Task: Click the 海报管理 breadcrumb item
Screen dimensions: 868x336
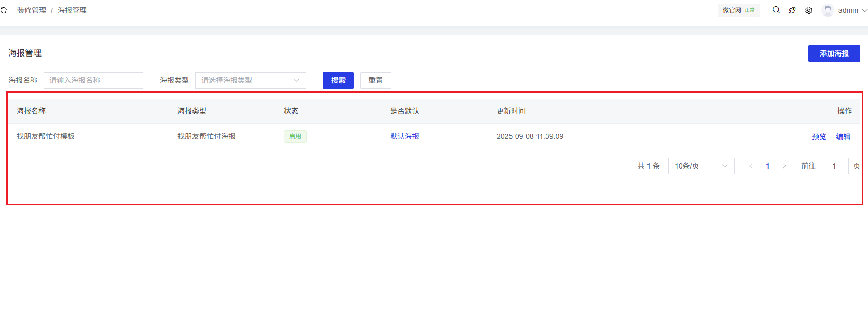Action: click(72, 10)
